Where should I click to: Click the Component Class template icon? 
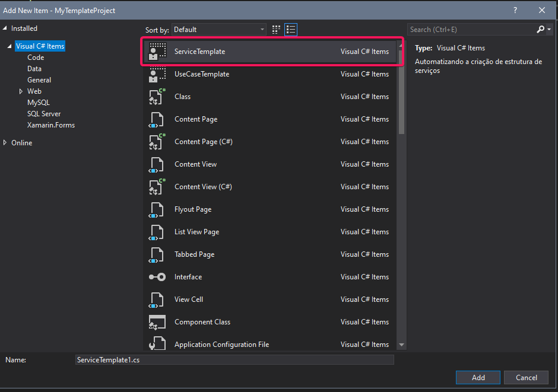pyautogui.click(x=157, y=322)
